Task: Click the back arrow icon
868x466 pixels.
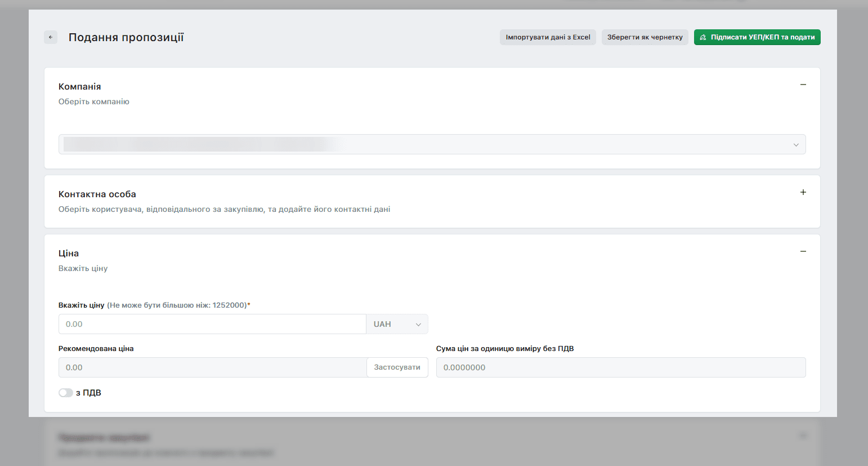Action: [x=51, y=37]
